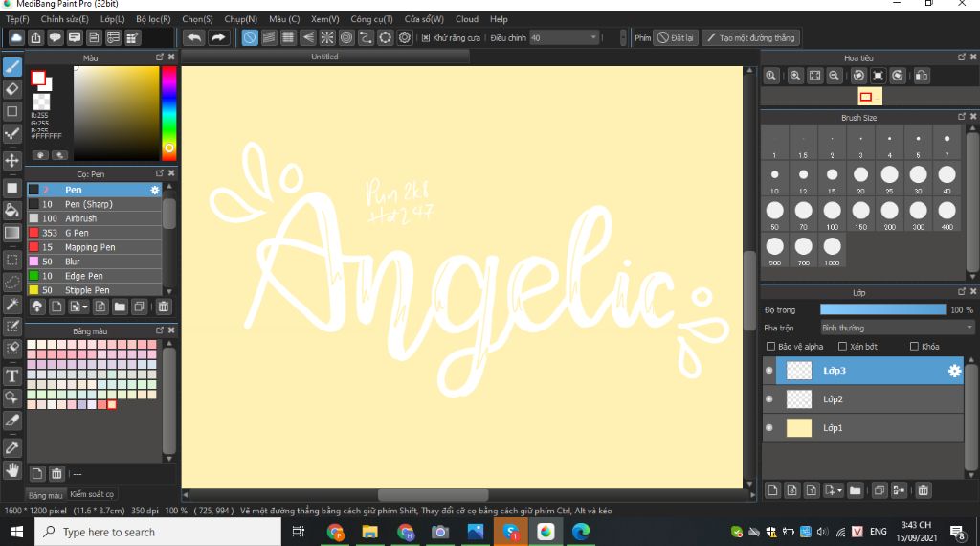Switch to Kiểm soát cọ tab

pos(92,494)
